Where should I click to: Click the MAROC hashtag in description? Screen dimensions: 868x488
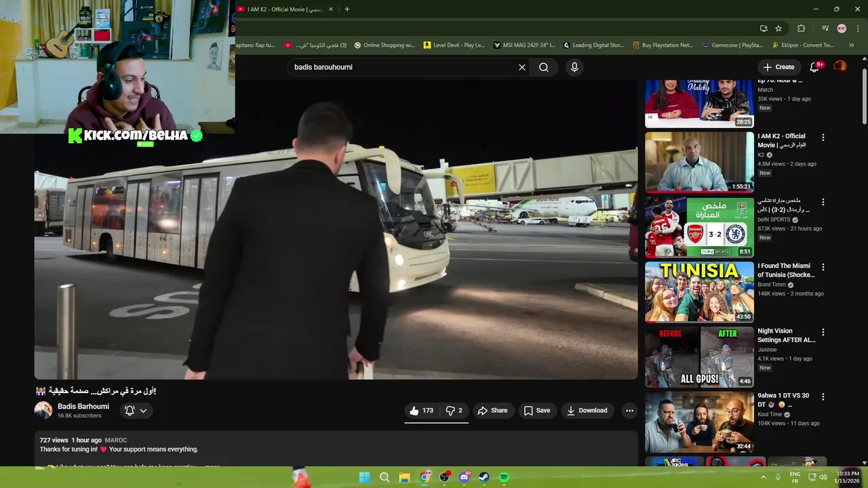[116, 441]
